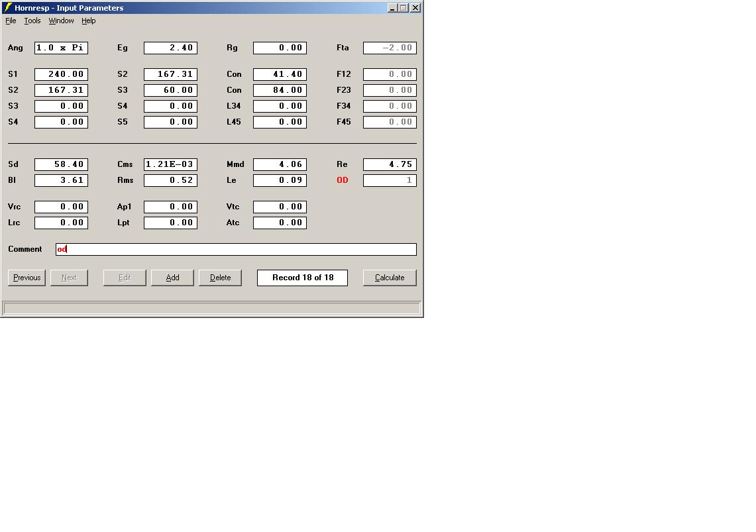
Task: Click the Add record button
Action: pyautogui.click(x=173, y=278)
